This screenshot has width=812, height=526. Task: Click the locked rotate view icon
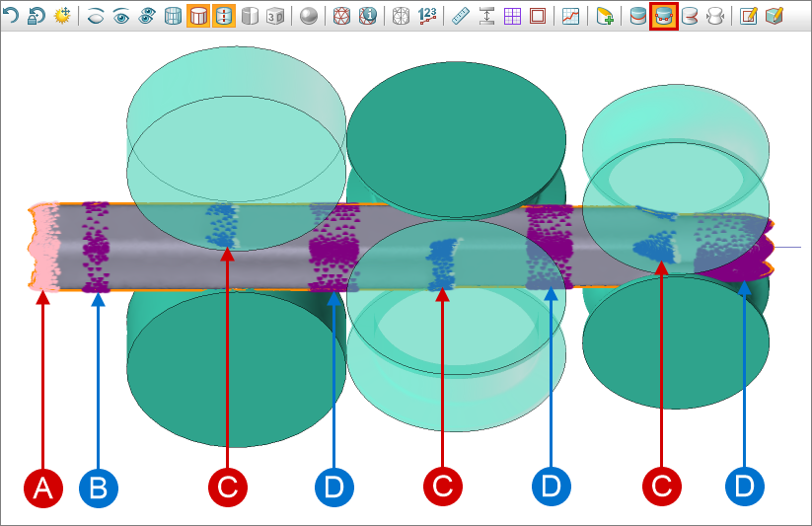36,16
